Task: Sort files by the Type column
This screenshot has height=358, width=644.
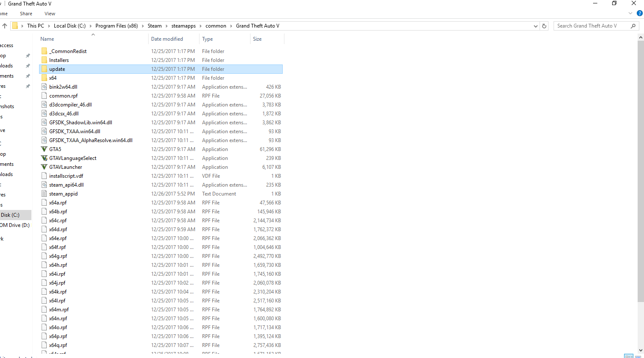Action: (208, 39)
